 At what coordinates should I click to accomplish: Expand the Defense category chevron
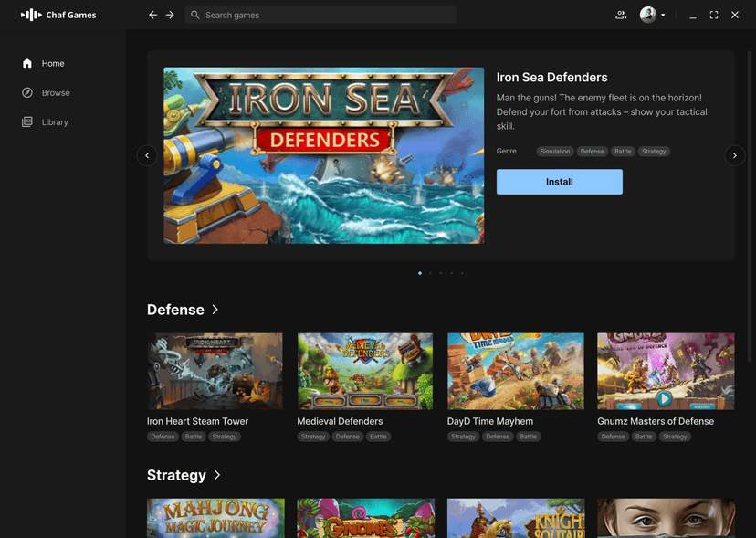[x=215, y=310]
